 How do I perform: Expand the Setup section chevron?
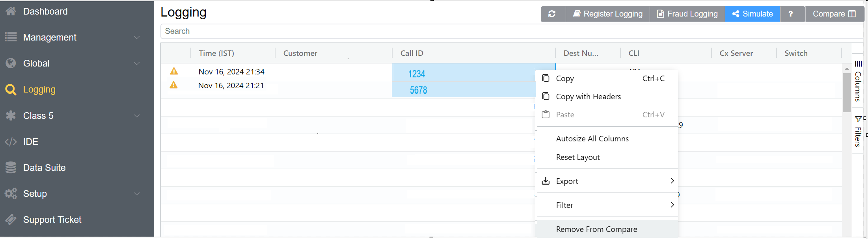click(x=137, y=194)
